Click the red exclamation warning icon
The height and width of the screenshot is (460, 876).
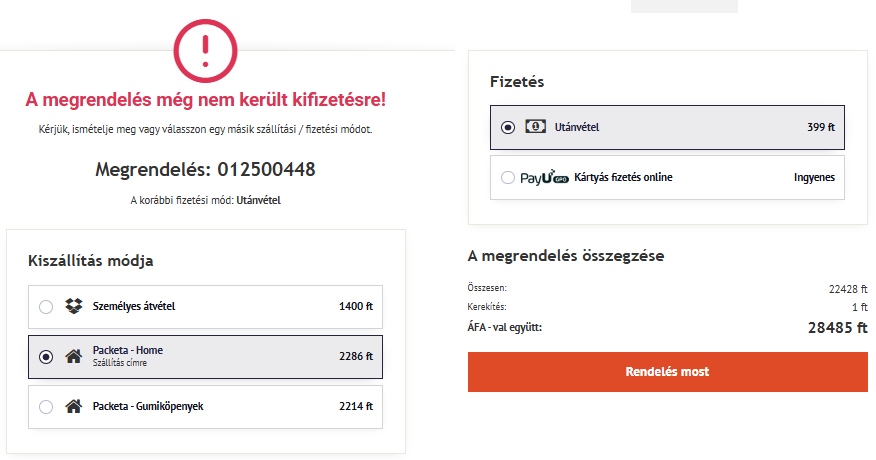click(205, 51)
